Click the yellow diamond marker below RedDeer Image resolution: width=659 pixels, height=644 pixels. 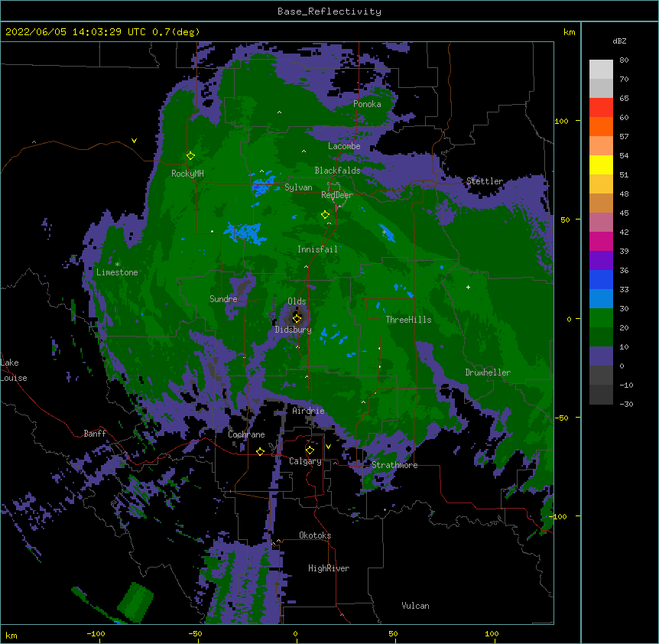pos(325,215)
